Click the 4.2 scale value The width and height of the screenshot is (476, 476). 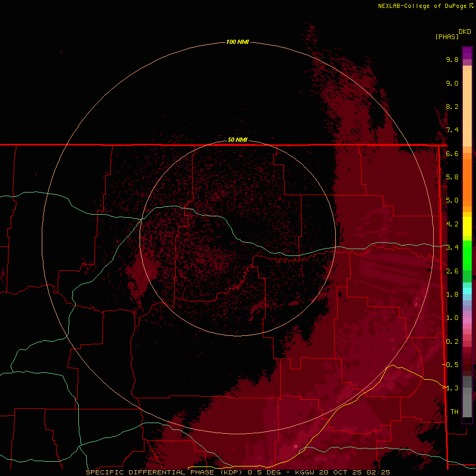[x=452, y=224]
